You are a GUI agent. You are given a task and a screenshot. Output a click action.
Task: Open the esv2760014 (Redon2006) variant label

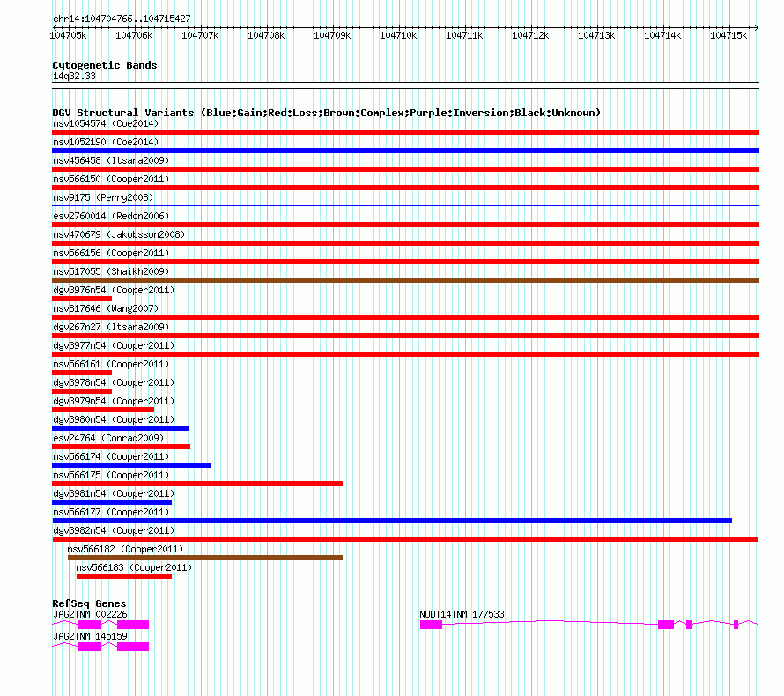click(x=111, y=216)
